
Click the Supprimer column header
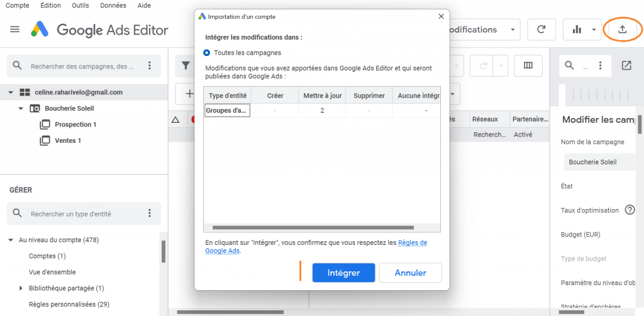369,95
